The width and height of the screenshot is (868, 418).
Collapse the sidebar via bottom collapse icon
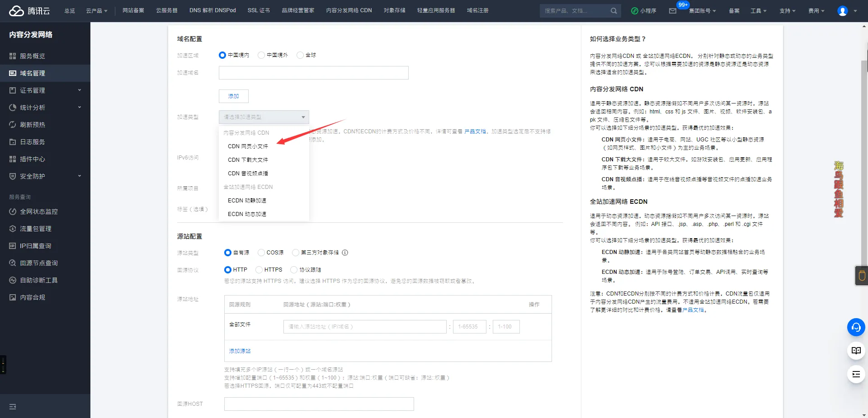[x=12, y=407]
